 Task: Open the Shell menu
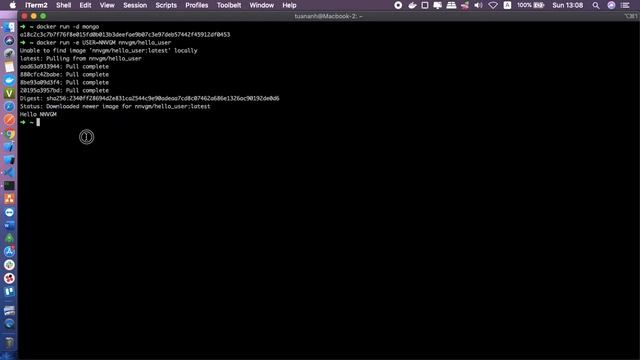click(x=64, y=5)
